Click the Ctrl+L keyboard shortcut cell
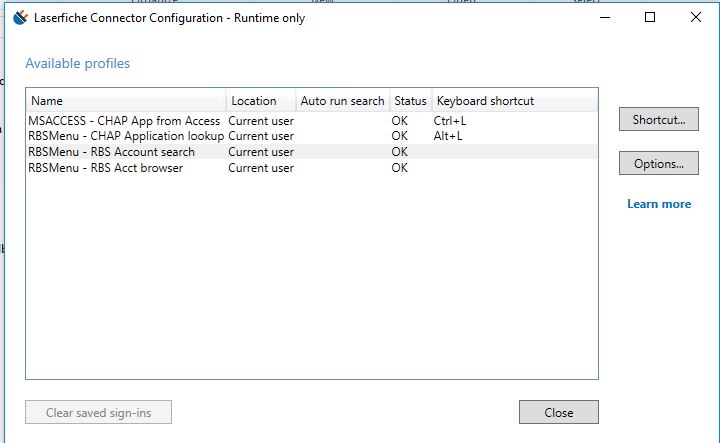The image size is (720, 443). tap(450, 121)
